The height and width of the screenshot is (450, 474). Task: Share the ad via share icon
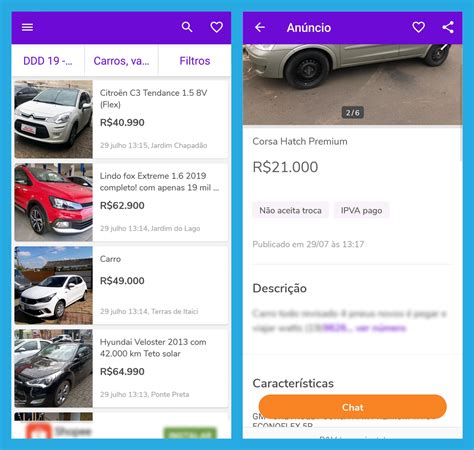pos(448,27)
